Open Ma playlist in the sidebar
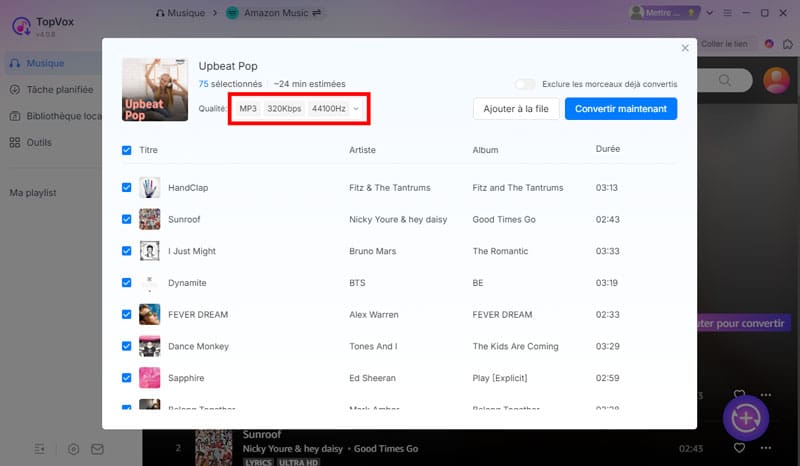 [x=33, y=193]
